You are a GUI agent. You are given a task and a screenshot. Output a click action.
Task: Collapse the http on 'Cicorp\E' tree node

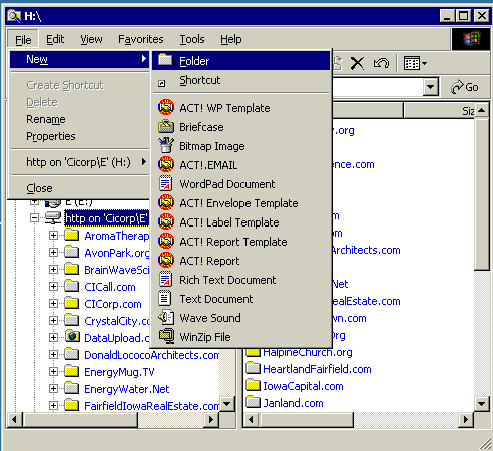(x=34, y=218)
